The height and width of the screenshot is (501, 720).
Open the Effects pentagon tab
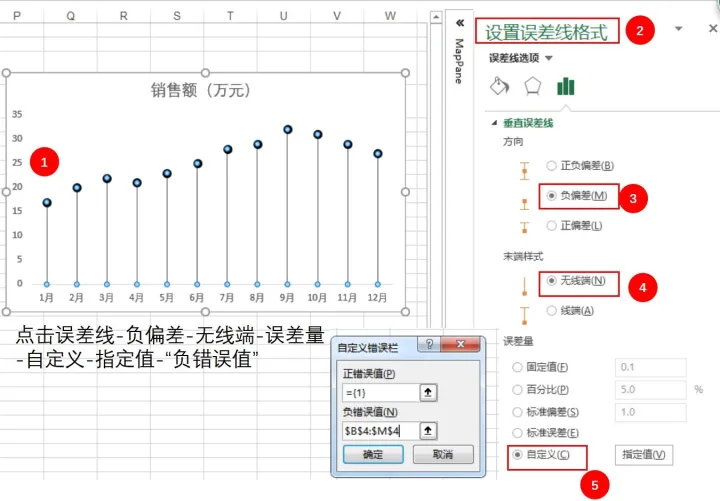[533, 86]
